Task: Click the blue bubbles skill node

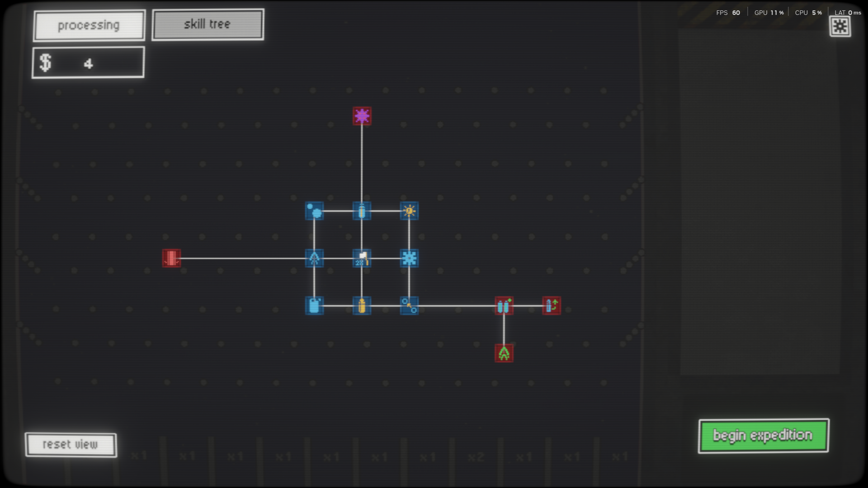Action: tap(314, 211)
